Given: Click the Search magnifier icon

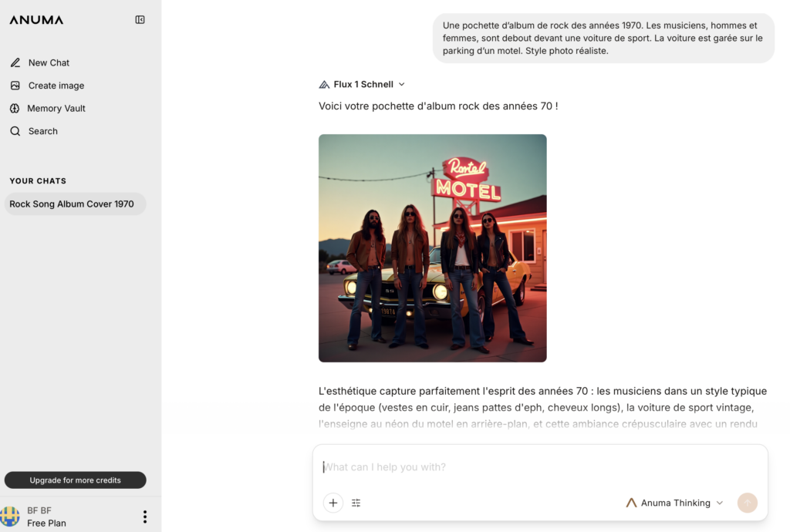Looking at the screenshot, I should pos(15,131).
